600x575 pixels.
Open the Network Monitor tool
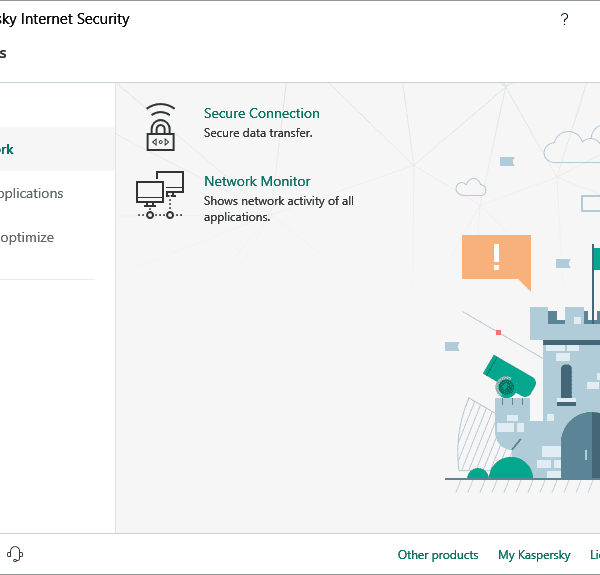[x=257, y=182]
